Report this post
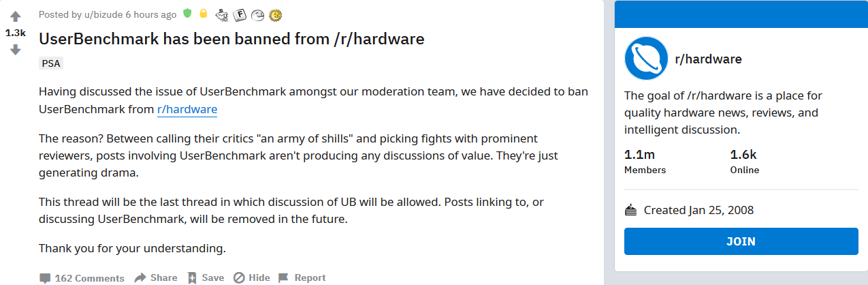This screenshot has height=285, width=868. coord(302,277)
